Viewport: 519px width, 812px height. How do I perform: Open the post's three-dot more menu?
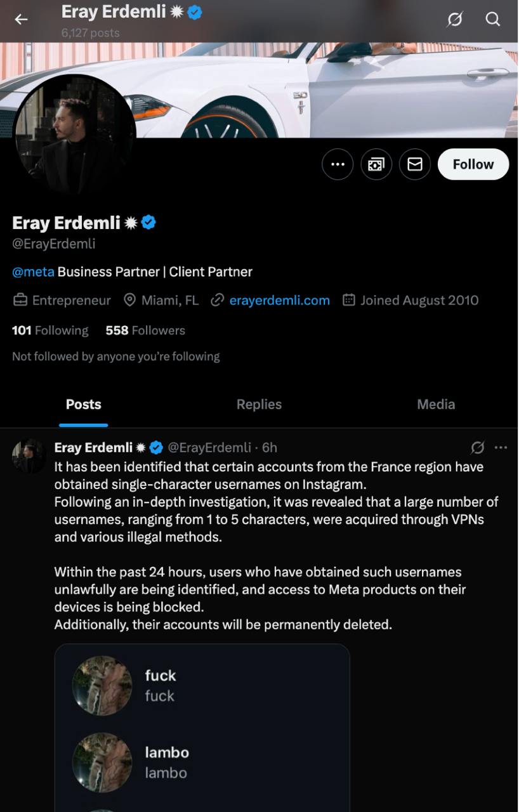point(501,448)
